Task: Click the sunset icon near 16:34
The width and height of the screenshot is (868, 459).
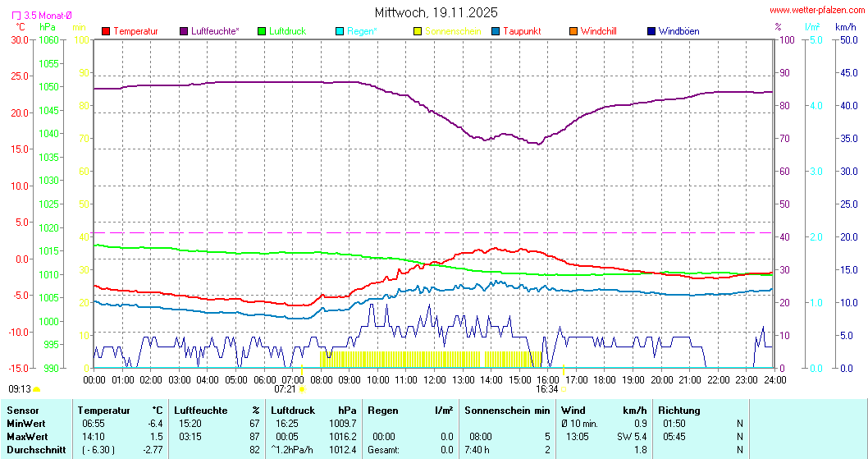Action: pyautogui.click(x=564, y=389)
